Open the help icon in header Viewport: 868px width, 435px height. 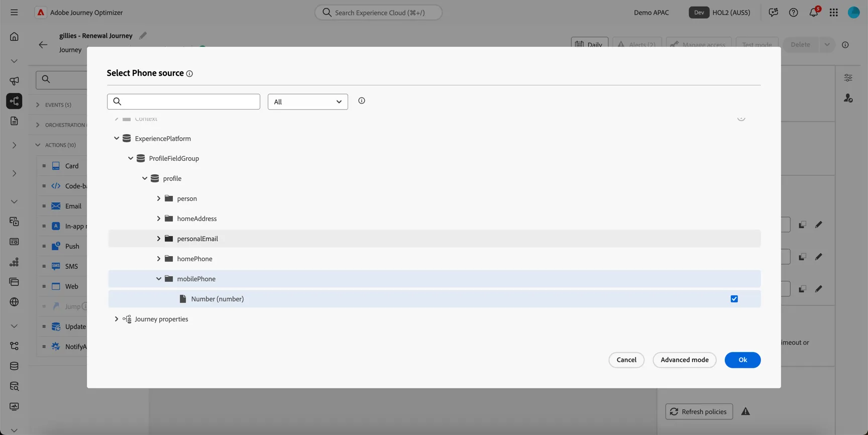point(793,13)
